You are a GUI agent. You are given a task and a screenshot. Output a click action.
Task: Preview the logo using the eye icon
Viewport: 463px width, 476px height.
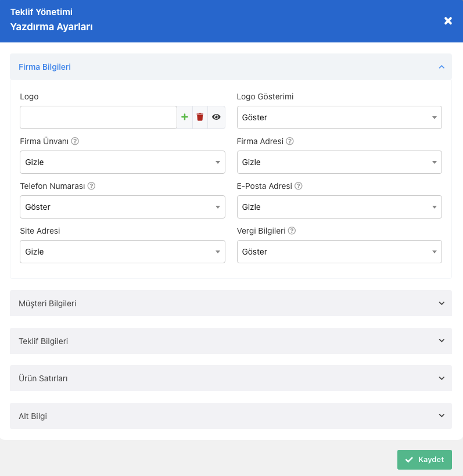[x=216, y=117]
